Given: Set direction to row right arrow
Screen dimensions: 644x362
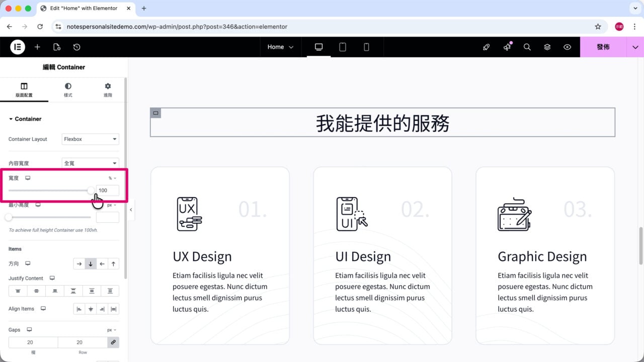Looking at the screenshot, I should click(79, 263).
